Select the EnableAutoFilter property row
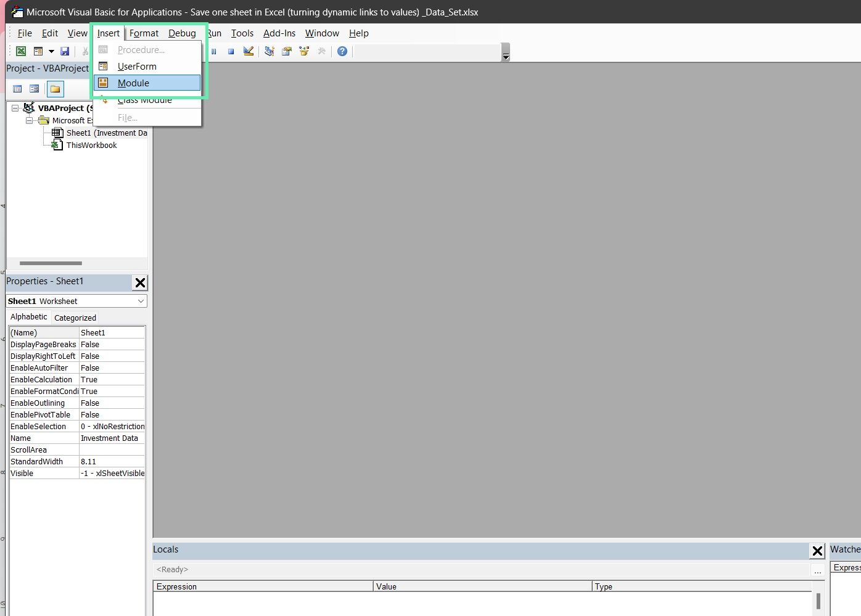Image resolution: width=861 pixels, height=616 pixels. pos(77,368)
